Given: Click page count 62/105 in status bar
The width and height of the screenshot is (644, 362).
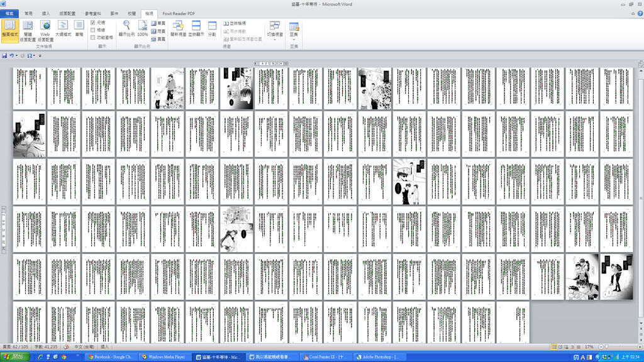Looking at the screenshot, I should tap(16, 347).
